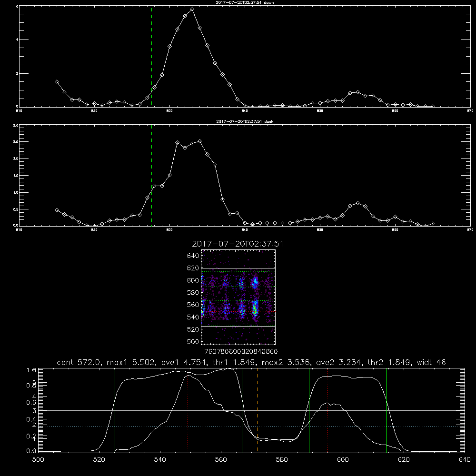Click the dawn plot title text
Screen dimensions: 476x476
point(245,2)
